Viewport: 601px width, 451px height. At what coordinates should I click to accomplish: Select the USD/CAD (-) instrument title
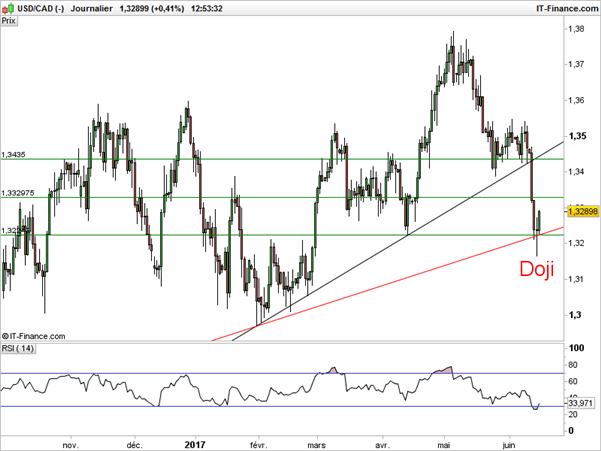click(x=40, y=8)
